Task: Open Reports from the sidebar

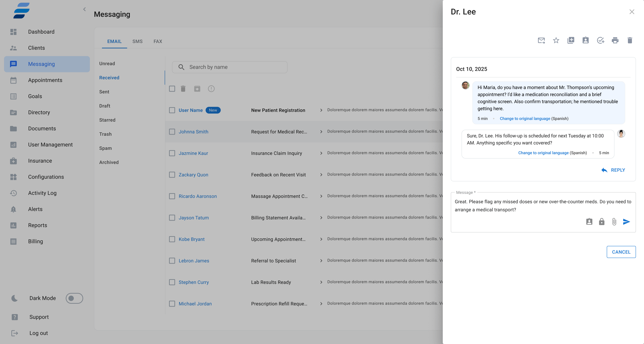Action: (x=38, y=225)
